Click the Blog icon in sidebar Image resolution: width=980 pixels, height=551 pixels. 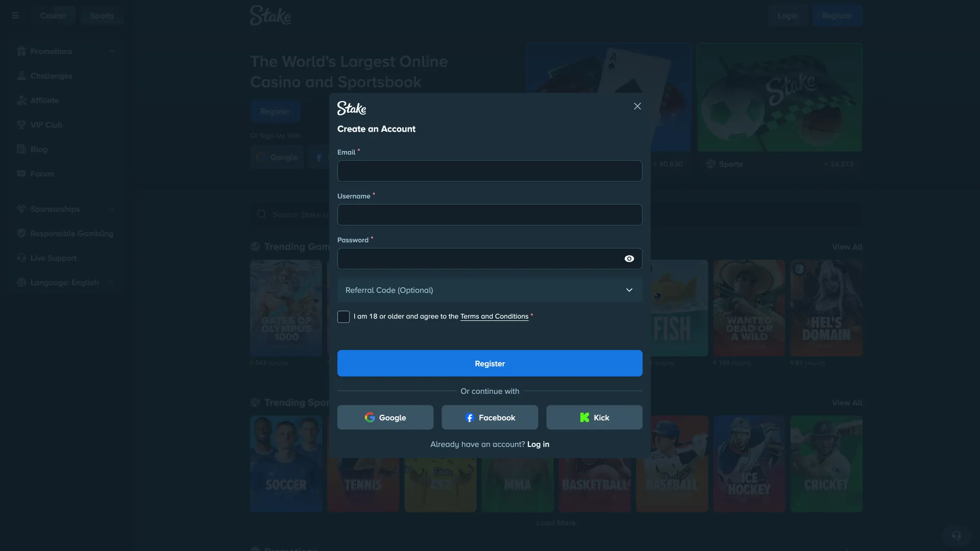(x=21, y=149)
